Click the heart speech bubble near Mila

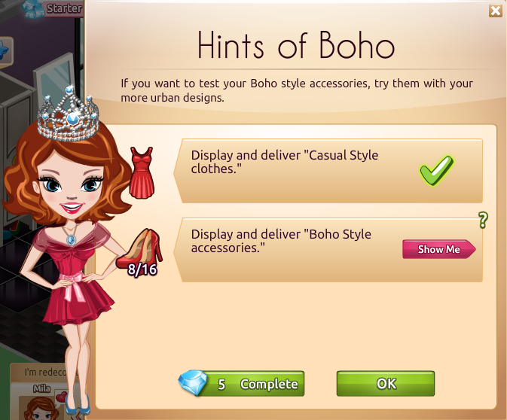coord(61,397)
